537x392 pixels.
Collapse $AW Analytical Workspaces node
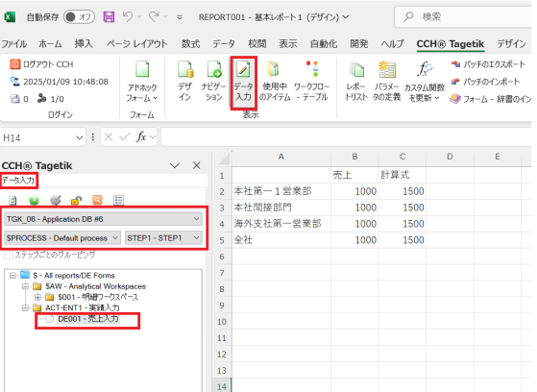click(25, 286)
